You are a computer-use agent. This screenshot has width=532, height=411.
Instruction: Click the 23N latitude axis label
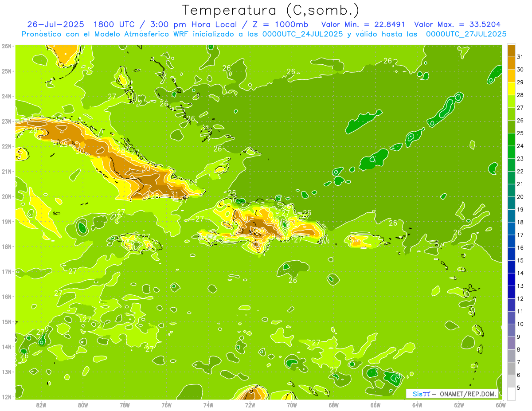tap(6, 121)
